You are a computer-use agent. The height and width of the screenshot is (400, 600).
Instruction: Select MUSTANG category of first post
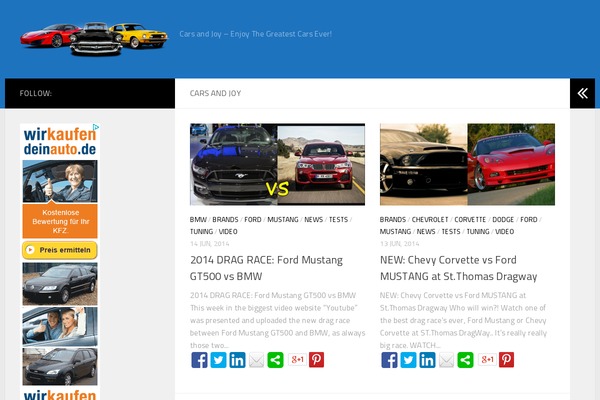pos(283,220)
